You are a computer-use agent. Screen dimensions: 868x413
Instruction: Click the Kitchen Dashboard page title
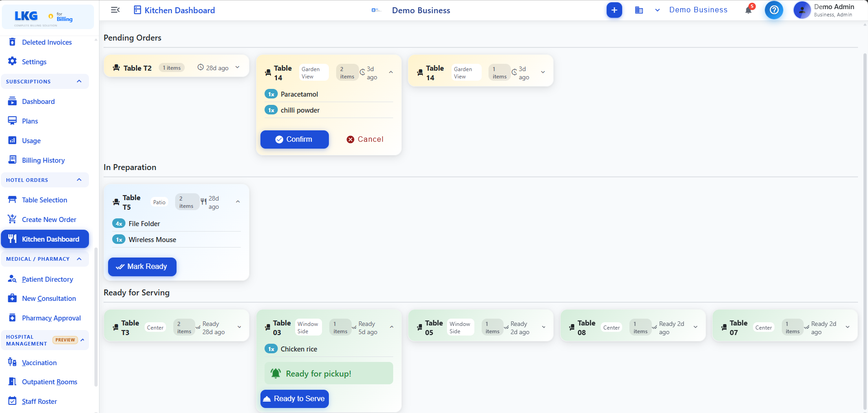coord(180,10)
